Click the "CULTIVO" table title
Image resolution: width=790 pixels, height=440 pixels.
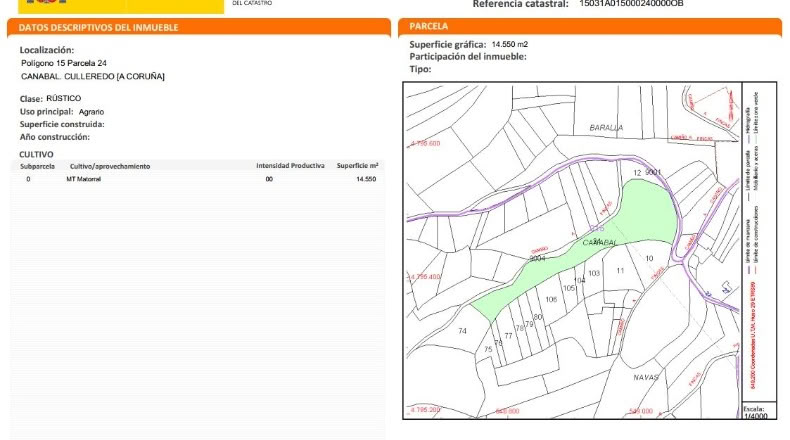[36, 154]
